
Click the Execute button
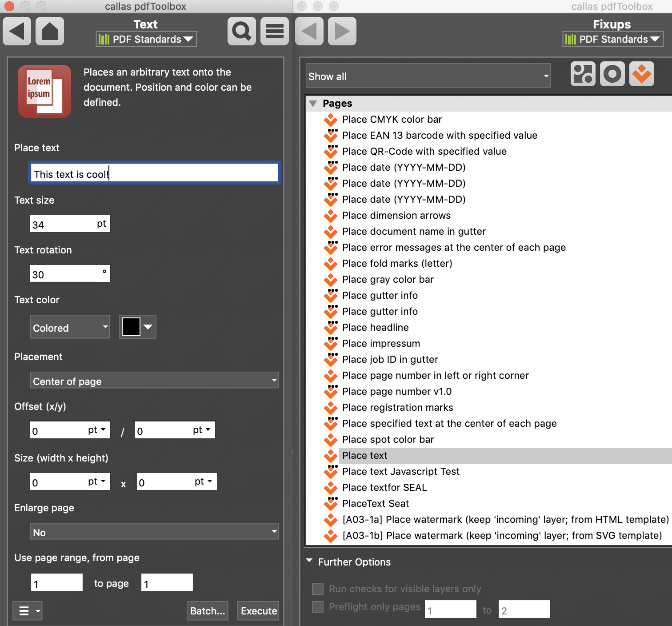click(258, 611)
